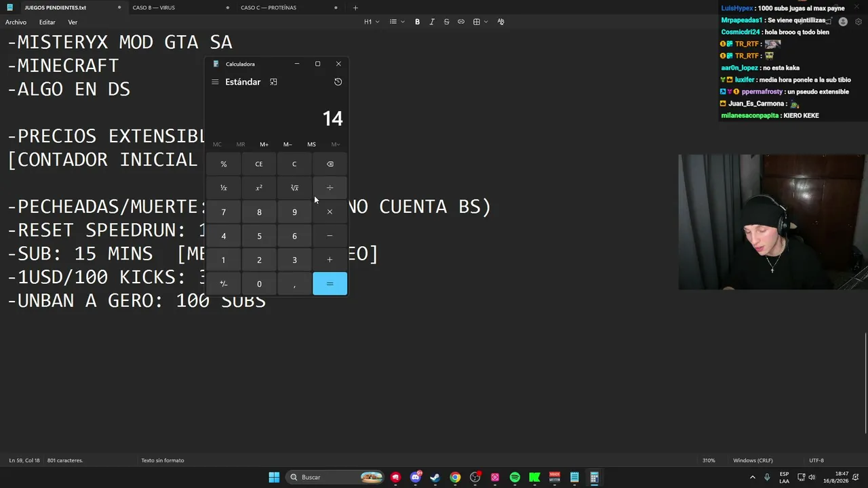Click the MS memory store button
868x488 pixels.
click(x=311, y=144)
